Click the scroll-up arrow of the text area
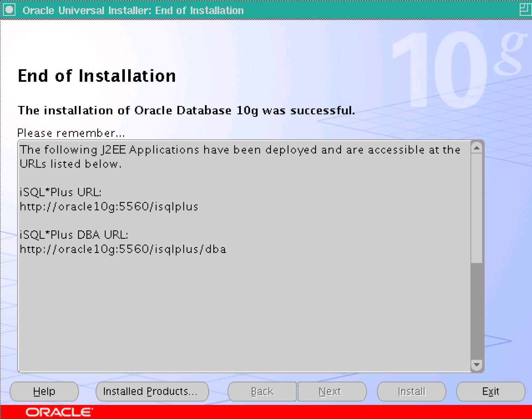The width and height of the screenshot is (532, 419). click(x=477, y=148)
